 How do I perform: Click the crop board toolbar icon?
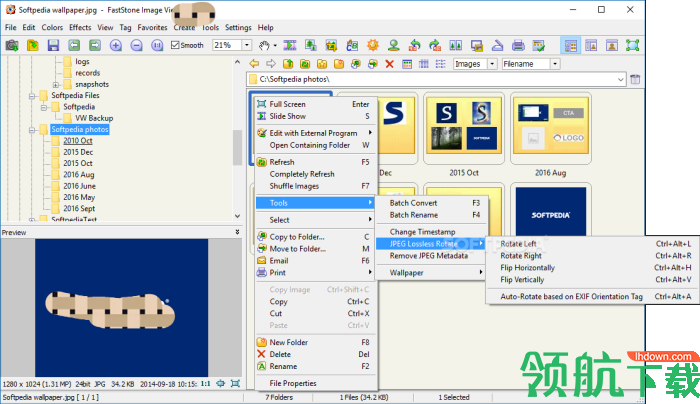tap(331, 45)
